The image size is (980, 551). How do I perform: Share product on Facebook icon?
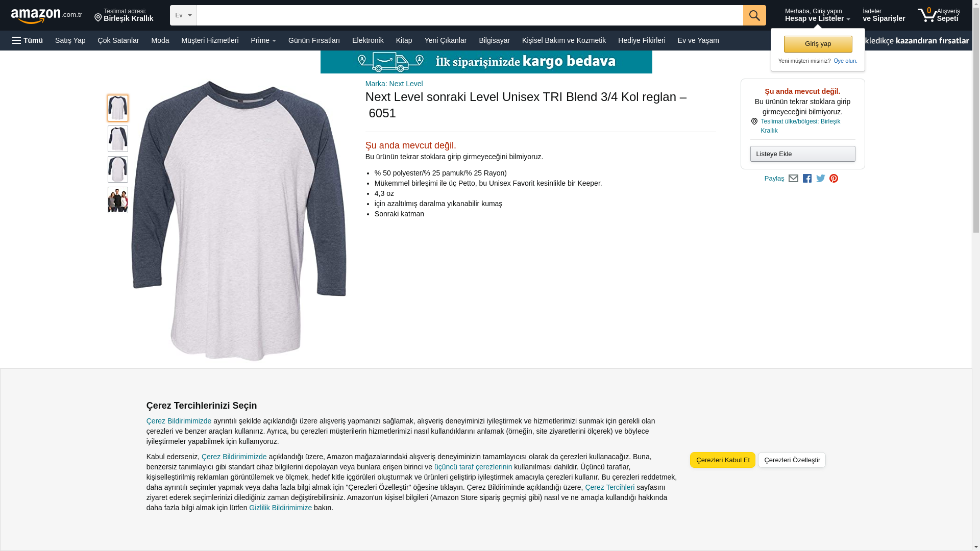[807, 179]
